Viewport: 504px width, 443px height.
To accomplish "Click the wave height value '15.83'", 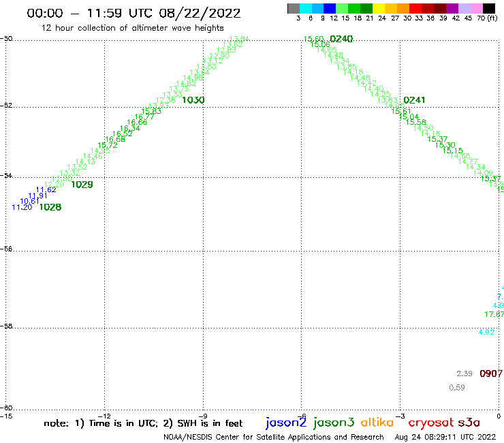I will point(151,111).
